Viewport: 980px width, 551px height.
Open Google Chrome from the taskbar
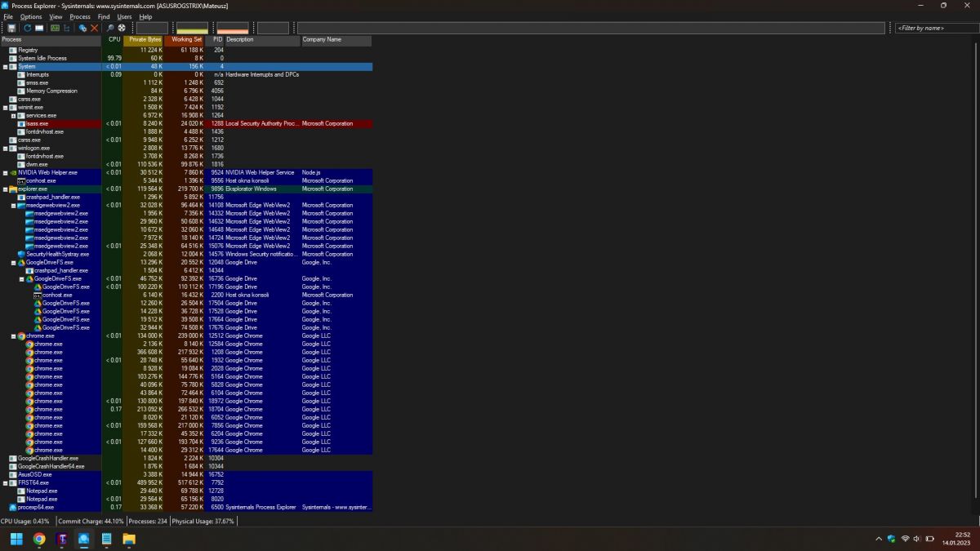[x=39, y=539]
